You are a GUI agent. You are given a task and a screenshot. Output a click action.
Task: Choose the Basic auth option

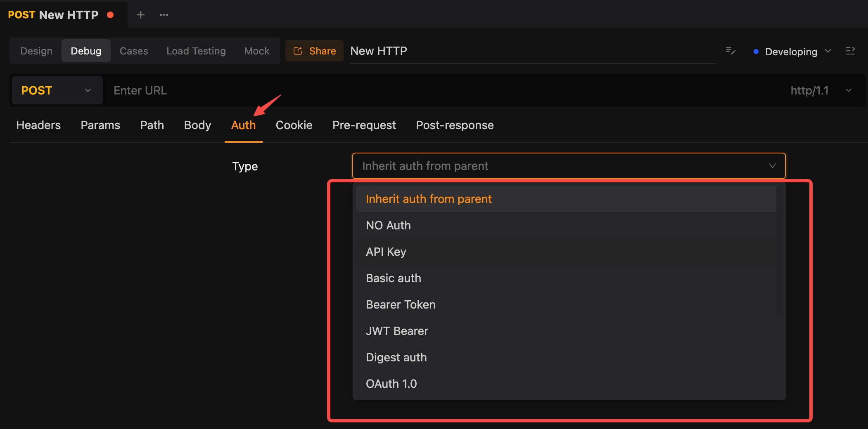point(566,278)
